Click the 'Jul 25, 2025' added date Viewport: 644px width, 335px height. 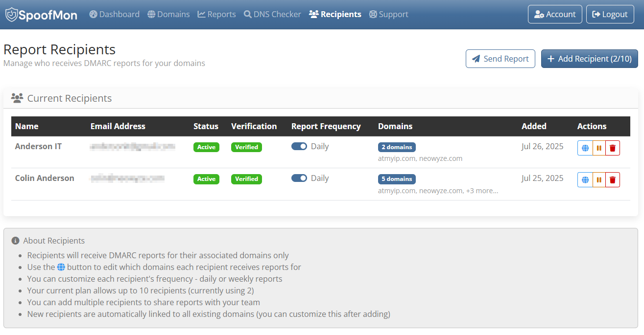tap(543, 178)
